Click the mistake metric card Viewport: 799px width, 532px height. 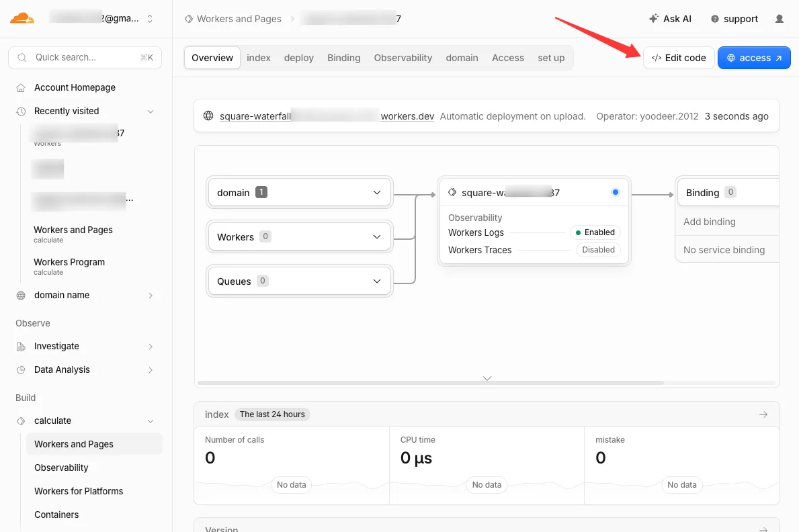click(682, 465)
